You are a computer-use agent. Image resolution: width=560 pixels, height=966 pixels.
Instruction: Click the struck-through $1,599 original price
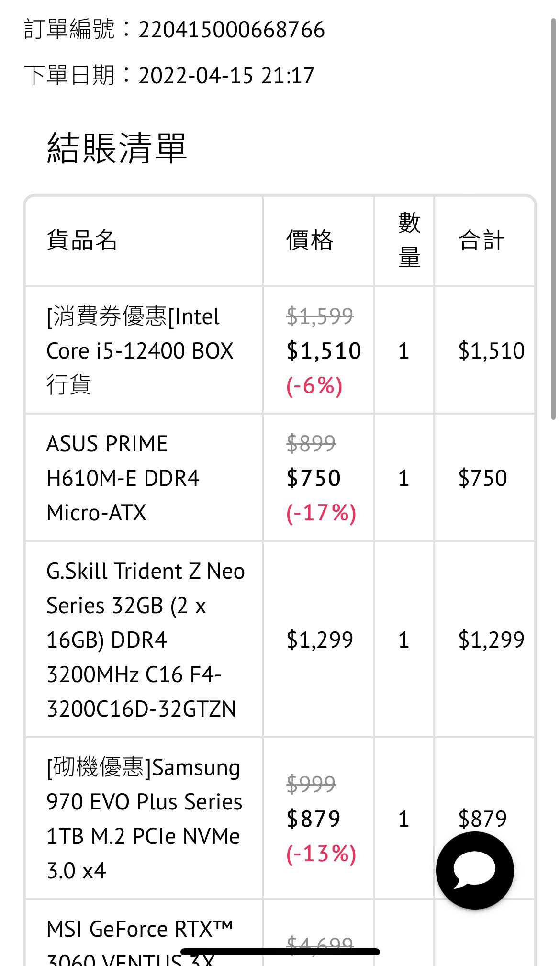(x=320, y=316)
